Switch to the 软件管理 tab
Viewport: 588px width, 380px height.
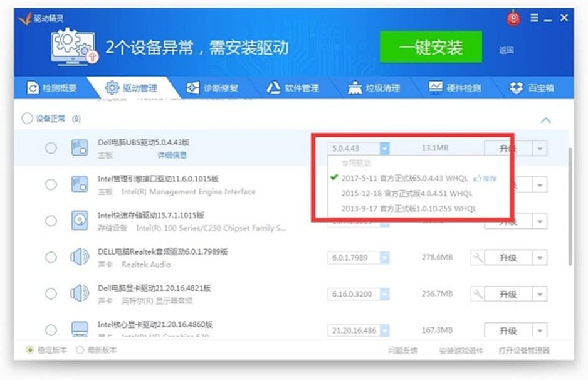pyautogui.click(x=293, y=88)
